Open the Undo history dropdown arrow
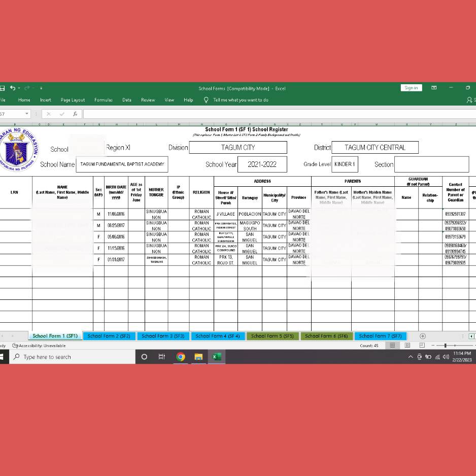 pyautogui.click(x=19, y=88)
